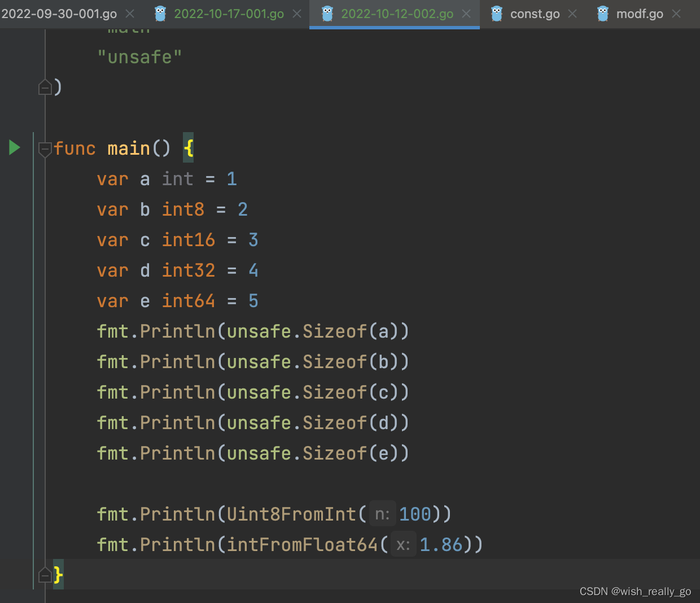Close the 2022-09-30-001.go tab
The width and height of the screenshot is (700, 603).
[x=130, y=14]
